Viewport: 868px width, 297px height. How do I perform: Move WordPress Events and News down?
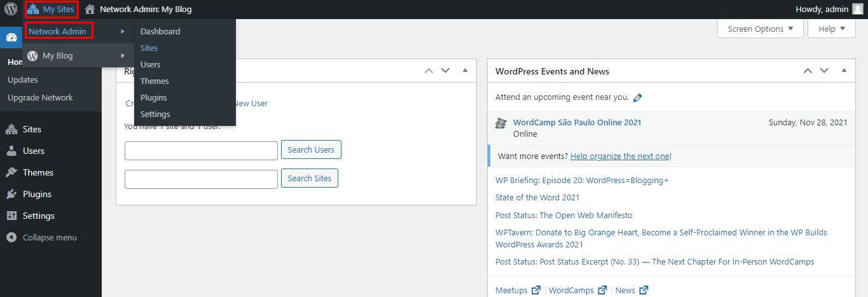[824, 71]
